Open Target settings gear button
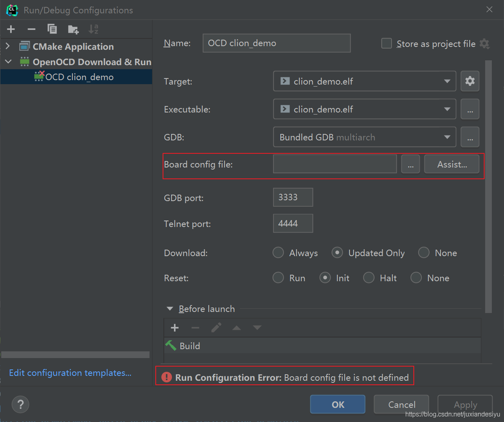This screenshot has width=504, height=422. (470, 81)
